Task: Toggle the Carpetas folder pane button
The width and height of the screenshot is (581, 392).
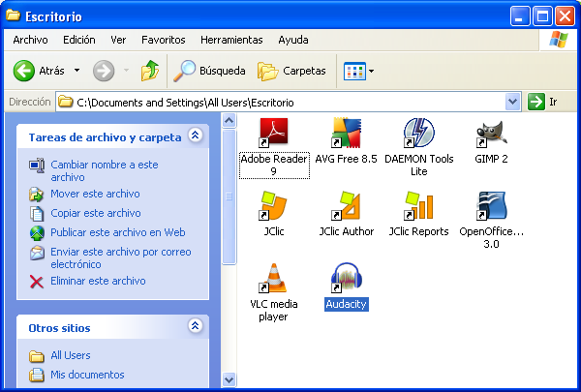Action: 291,71
